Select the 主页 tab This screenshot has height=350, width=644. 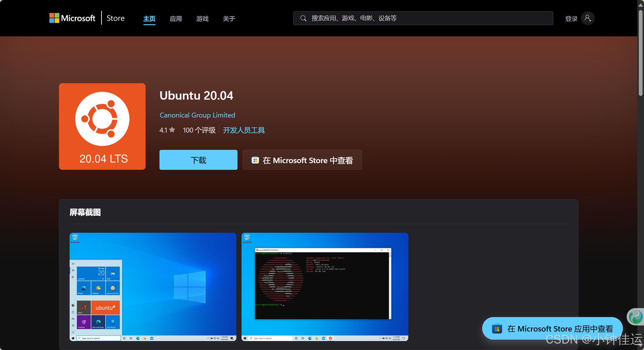pyautogui.click(x=149, y=19)
